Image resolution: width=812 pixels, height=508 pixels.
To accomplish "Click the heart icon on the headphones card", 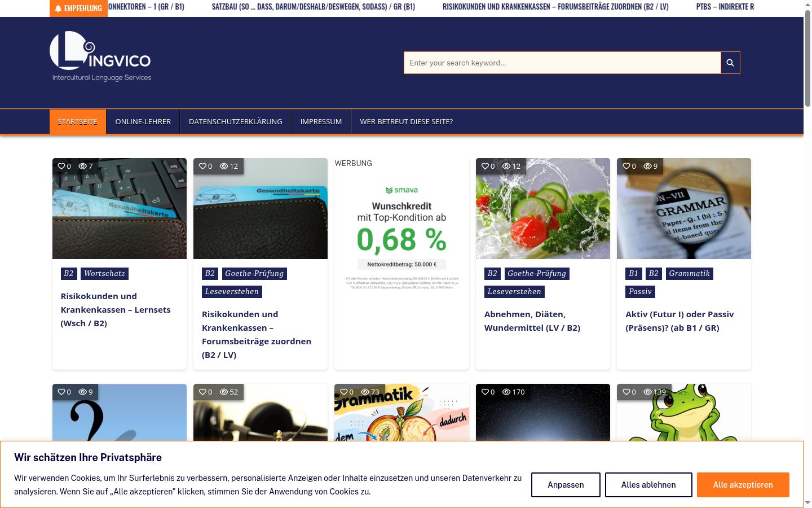I will click(x=202, y=392).
